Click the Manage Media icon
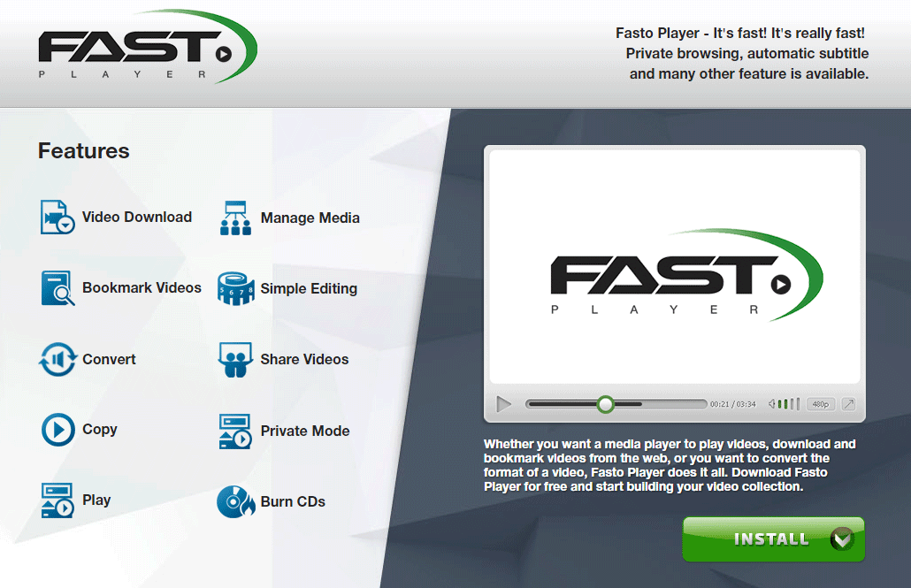 [x=235, y=218]
